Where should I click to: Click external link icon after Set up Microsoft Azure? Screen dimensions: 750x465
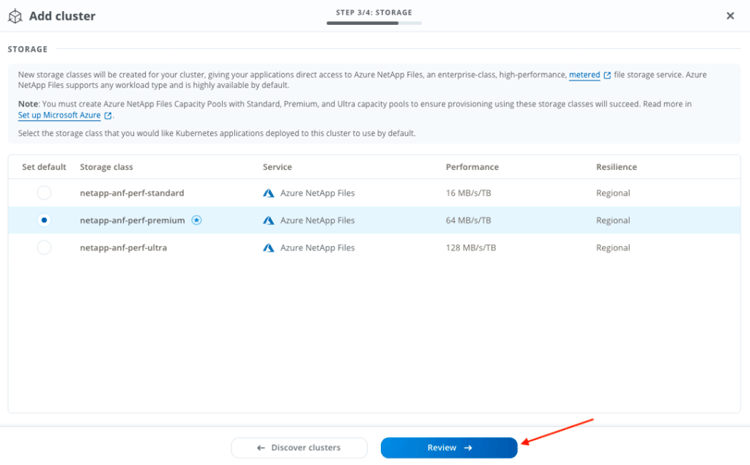click(108, 116)
